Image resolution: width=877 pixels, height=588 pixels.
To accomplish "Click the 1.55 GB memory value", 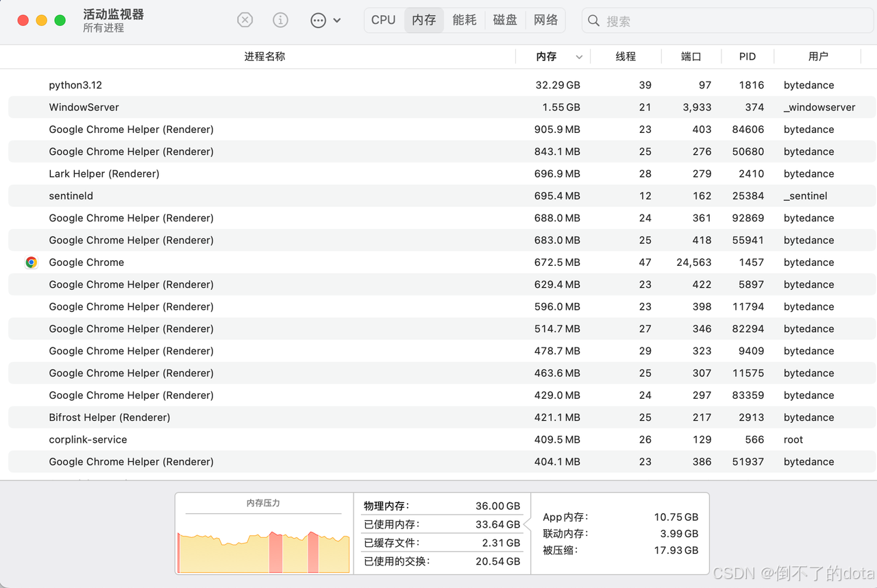I will point(561,107).
